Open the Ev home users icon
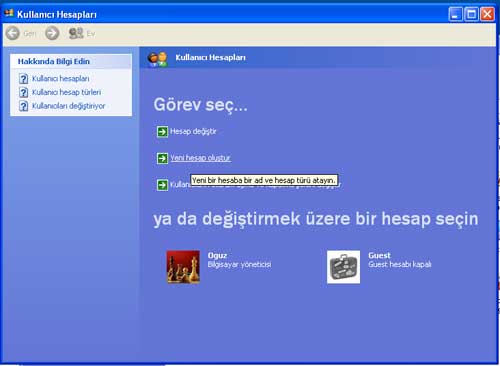 (x=76, y=33)
